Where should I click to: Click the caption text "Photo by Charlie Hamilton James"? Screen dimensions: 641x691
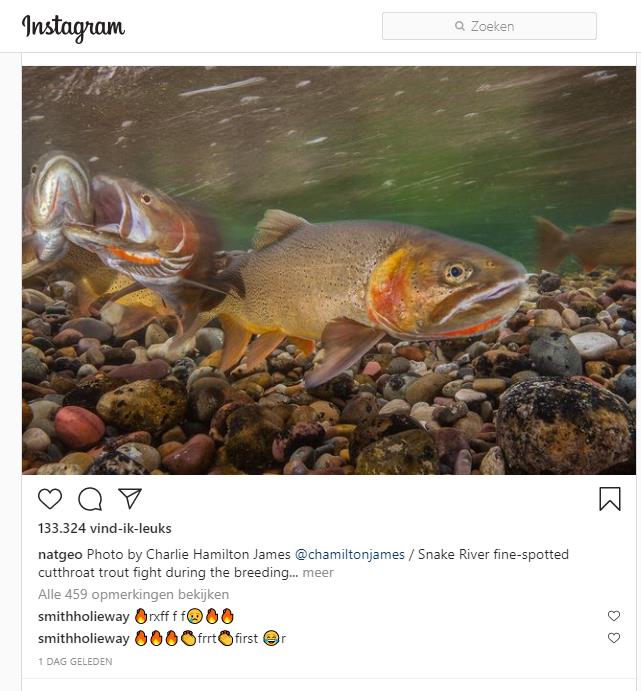coord(189,554)
